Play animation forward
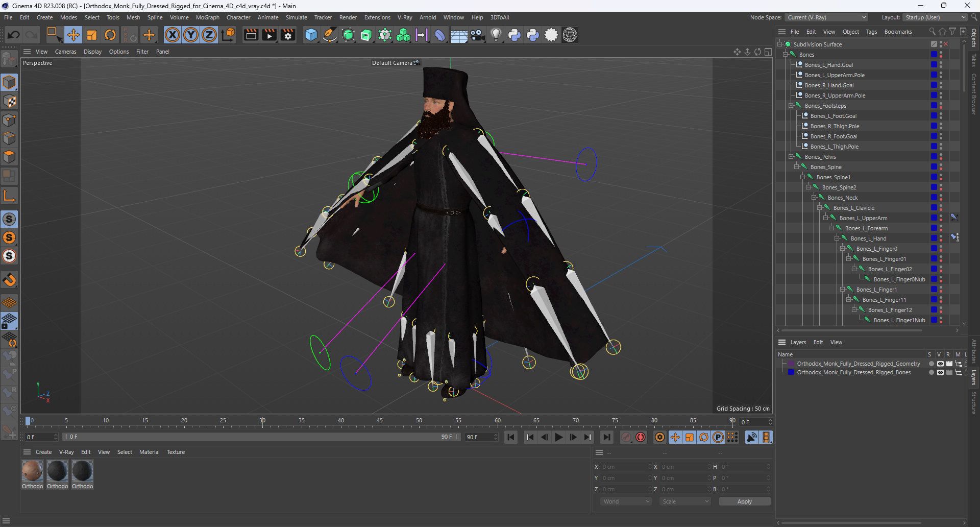Image resolution: width=980 pixels, height=527 pixels. coord(559,437)
